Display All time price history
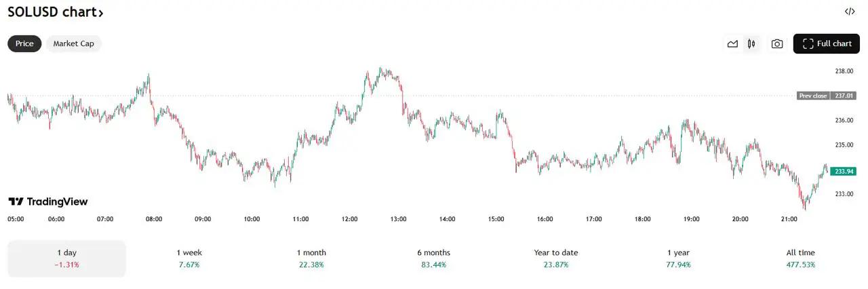Image resolution: width=868 pixels, height=289 pixels. pos(800,258)
